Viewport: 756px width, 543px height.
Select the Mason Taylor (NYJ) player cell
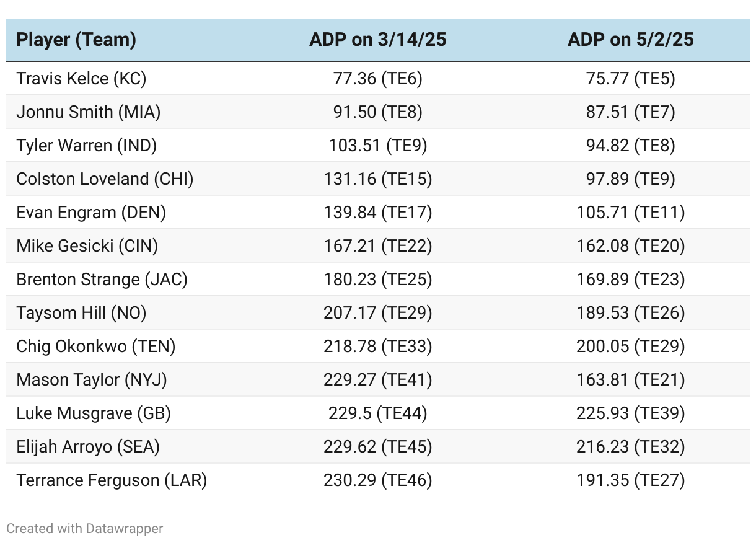pyautogui.click(x=92, y=380)
